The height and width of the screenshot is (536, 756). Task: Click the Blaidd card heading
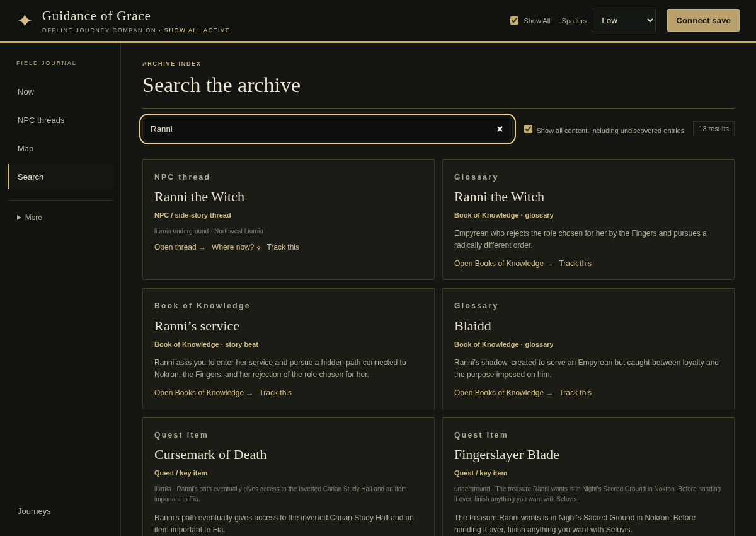[x=472, y=326]
